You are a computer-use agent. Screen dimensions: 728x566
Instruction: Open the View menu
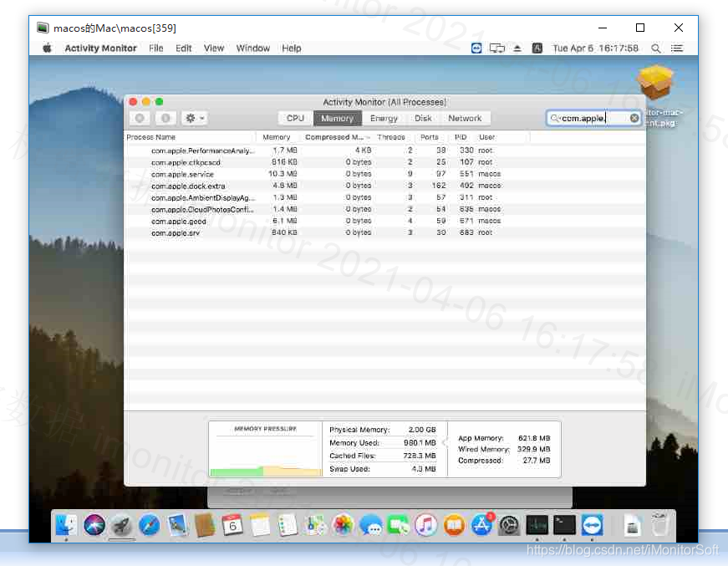point(214,48)
